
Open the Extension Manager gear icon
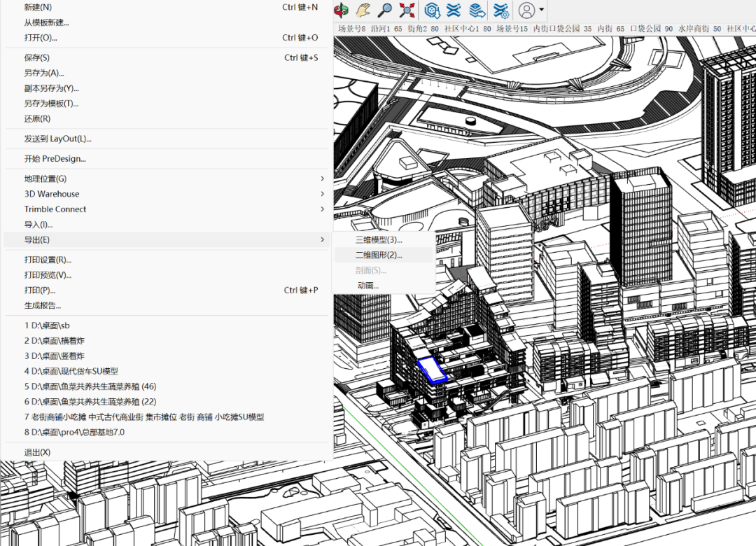pos(501,10)
